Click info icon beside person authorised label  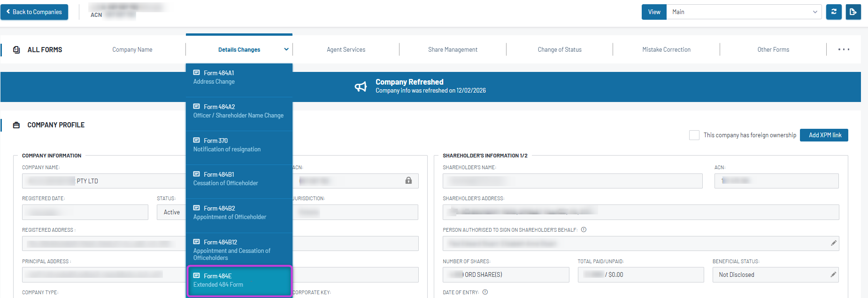(x=584, y=230)
